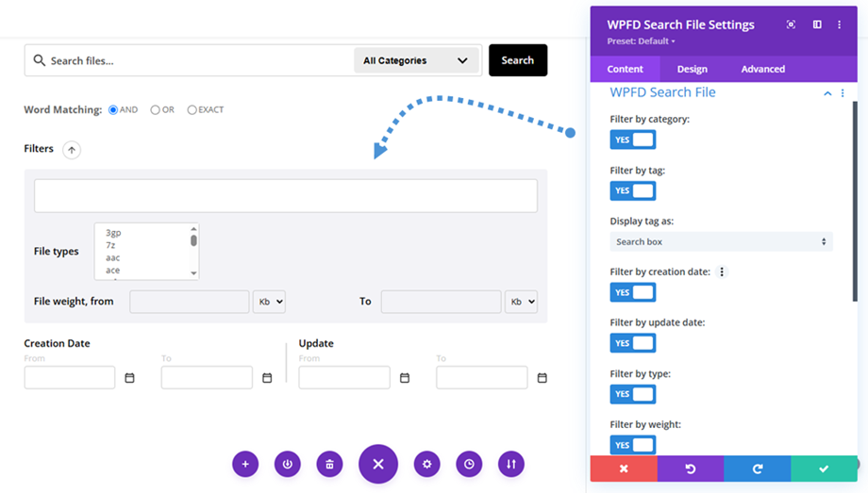Open calendar for Update To
Image resolution: width=868 pixels, height=493 pixels.
tap(542, 378)
